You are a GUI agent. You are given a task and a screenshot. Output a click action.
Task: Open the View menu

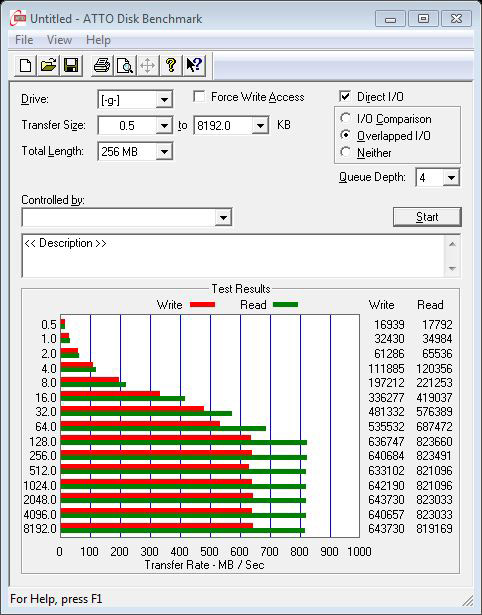tap(59, 40)
